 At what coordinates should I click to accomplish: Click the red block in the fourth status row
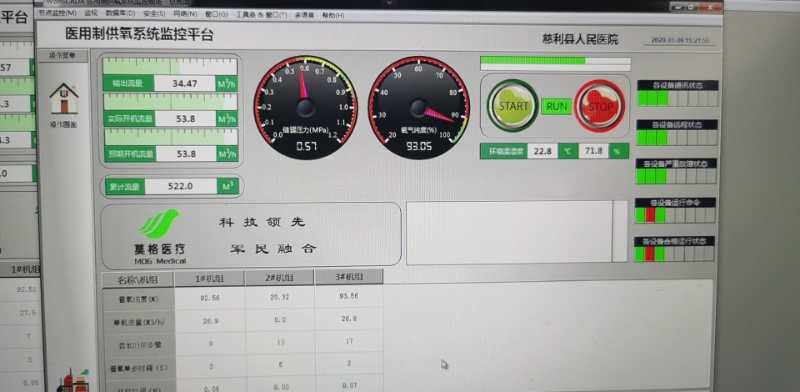650,215
